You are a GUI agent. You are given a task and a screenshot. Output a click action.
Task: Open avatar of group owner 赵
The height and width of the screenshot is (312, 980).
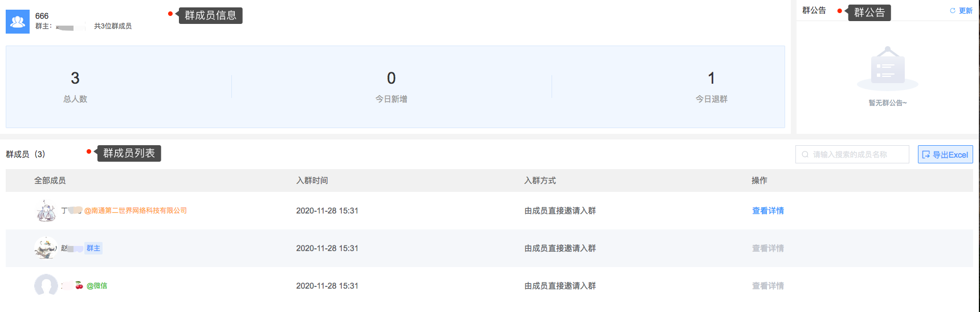click(46, 248)
